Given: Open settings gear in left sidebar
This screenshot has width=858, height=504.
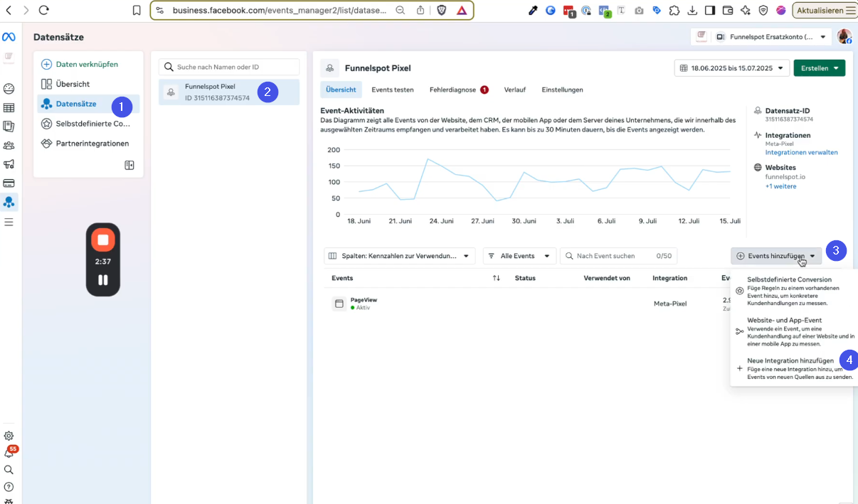Looking at the screenshot, I should click(x=9, y=436).
